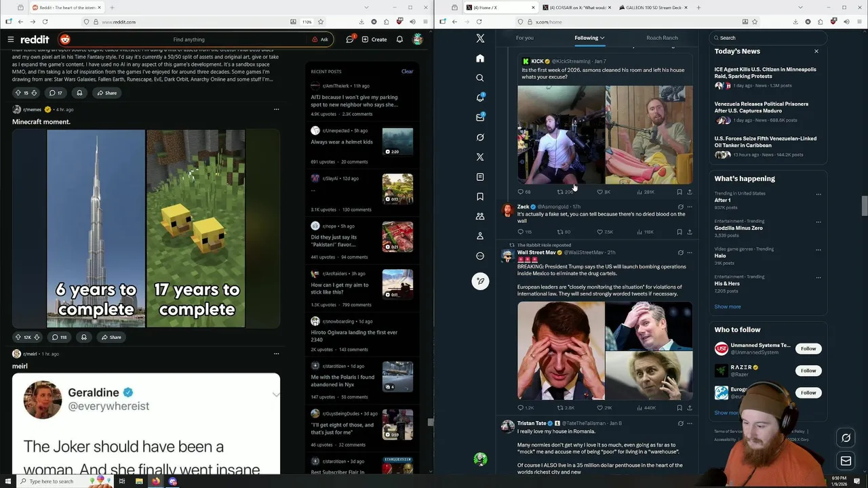Open Always wear a helmet kids thumbnail
The height and width of the screenshot is (488, 868).
click(x=397, y=142)
